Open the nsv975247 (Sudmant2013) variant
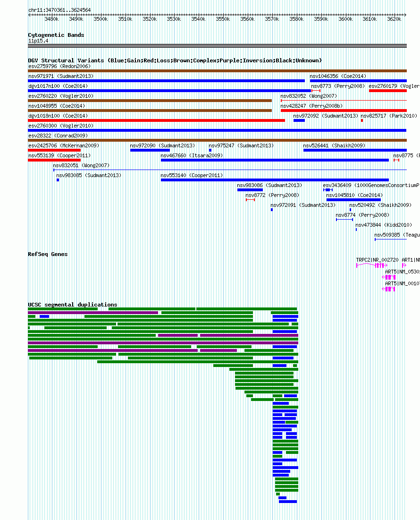The image size is (420, 520). [241, 146]
